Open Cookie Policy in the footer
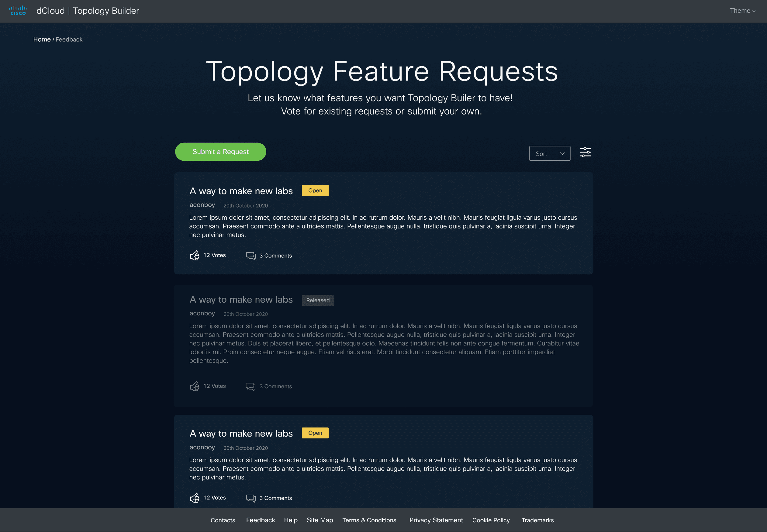 491,520
